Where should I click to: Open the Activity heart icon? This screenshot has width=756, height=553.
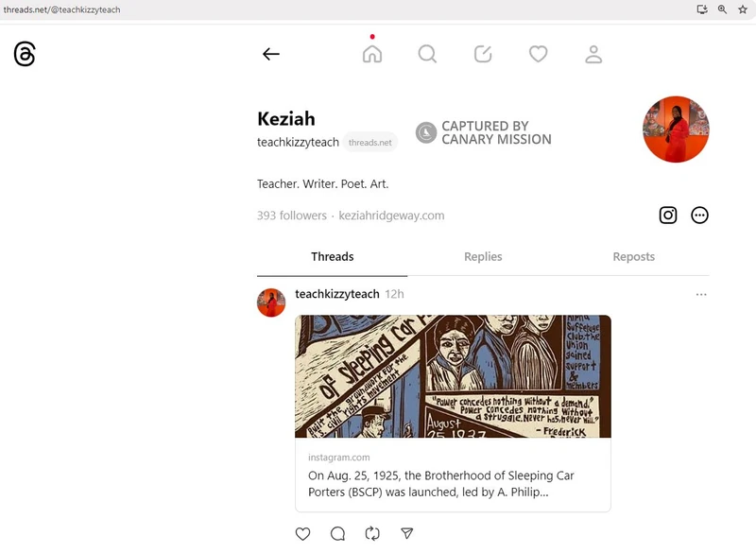coord(538,54)
